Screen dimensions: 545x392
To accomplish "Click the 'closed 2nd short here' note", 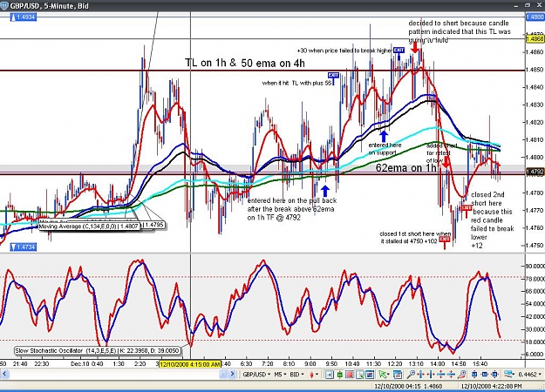I will [x=492, y=220].
